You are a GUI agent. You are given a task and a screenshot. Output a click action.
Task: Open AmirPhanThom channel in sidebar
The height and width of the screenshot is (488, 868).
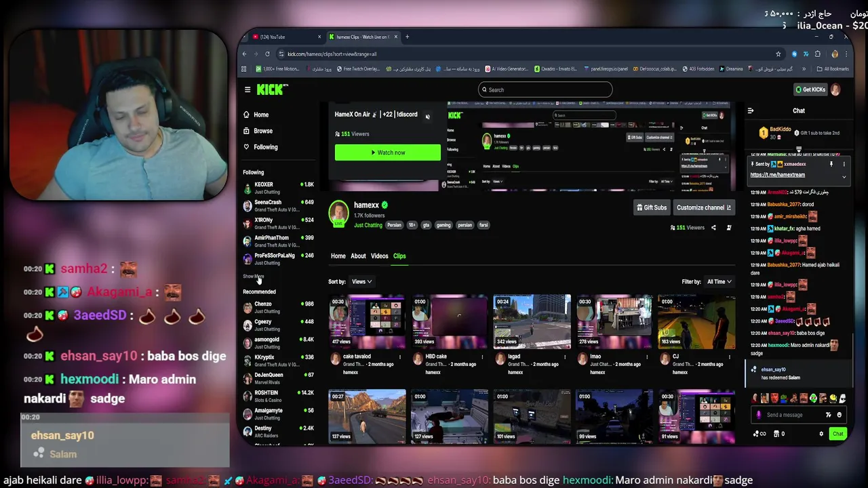[x=278, y=241]
